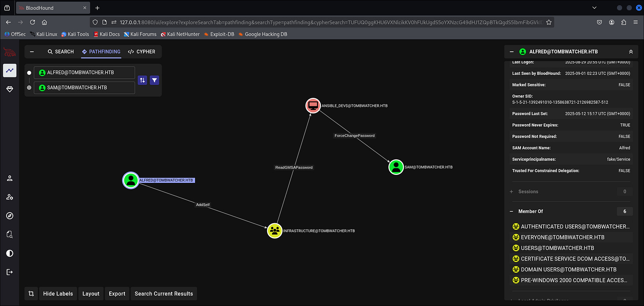Viewport: 644px width, 306px height.
Task: Open the Explore graph sidebar icon
Action: click(x=9, y=70)
